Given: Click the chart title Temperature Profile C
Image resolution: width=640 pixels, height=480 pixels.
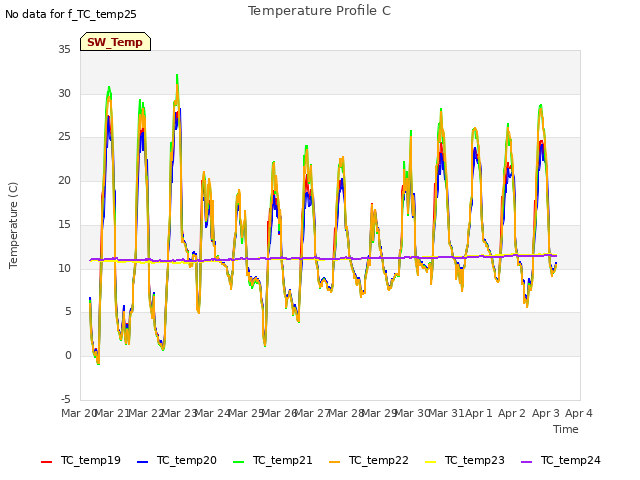Looking at the screenshot, I should coord(320,11).
